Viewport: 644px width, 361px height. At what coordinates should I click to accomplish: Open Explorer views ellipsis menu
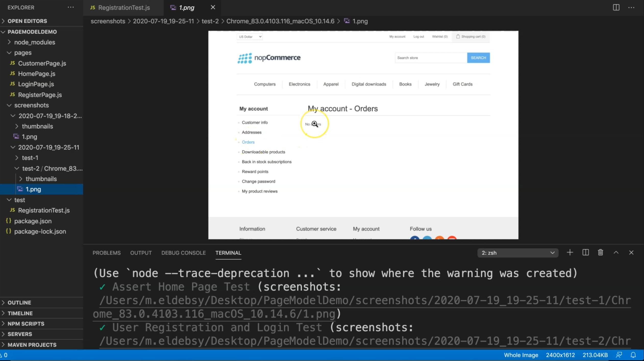71,7
